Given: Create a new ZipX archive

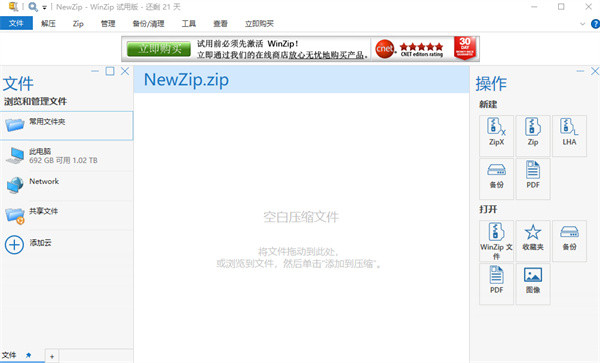Looking at the screenshot, I should [x=496, y=135].
